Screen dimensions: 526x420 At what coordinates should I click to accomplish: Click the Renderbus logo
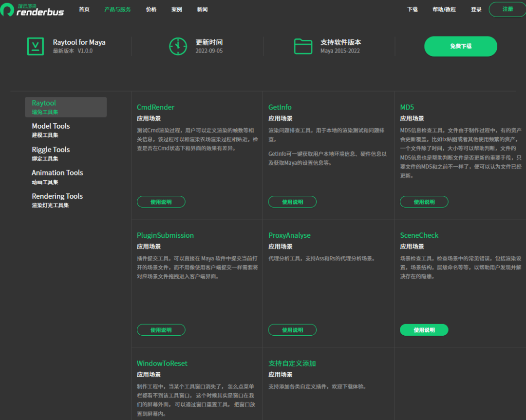coord(32,9)
